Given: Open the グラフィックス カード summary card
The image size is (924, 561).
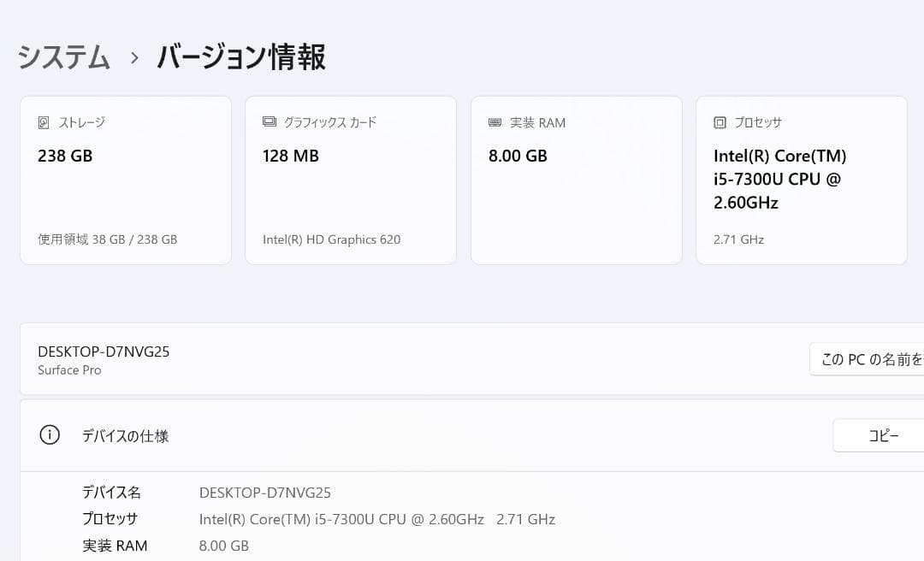Looking at the screenshot, I should click(x=351, y=180).
